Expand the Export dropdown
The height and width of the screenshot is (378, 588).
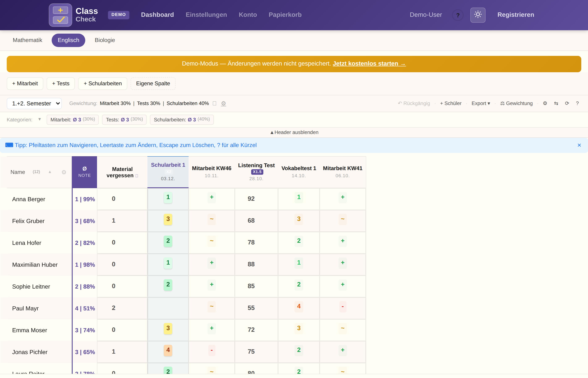[480, 103]
